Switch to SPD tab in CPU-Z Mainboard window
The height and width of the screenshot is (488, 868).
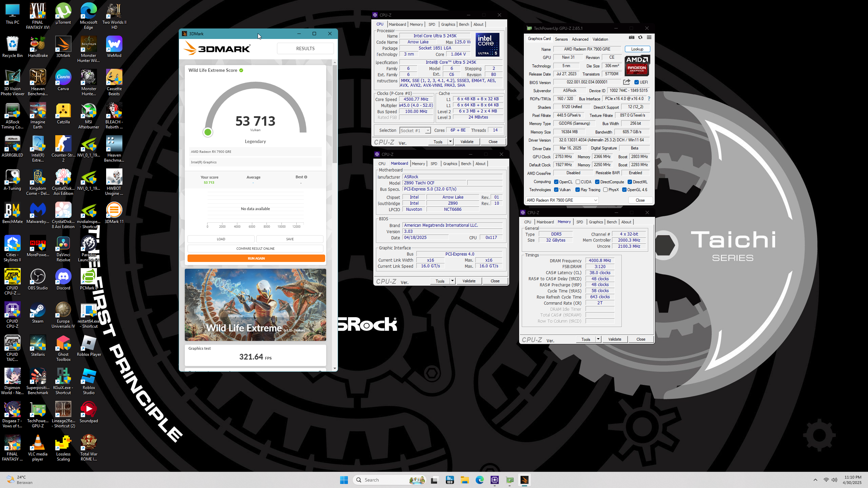(434, 164)
